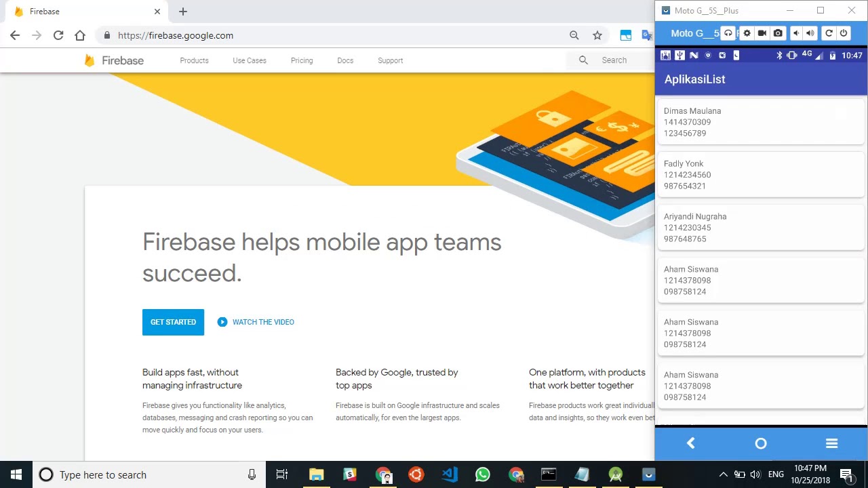This screenshot has width=868, height=488.
Task: Click the Firebase logo in the site header
Action: (114, 60)
